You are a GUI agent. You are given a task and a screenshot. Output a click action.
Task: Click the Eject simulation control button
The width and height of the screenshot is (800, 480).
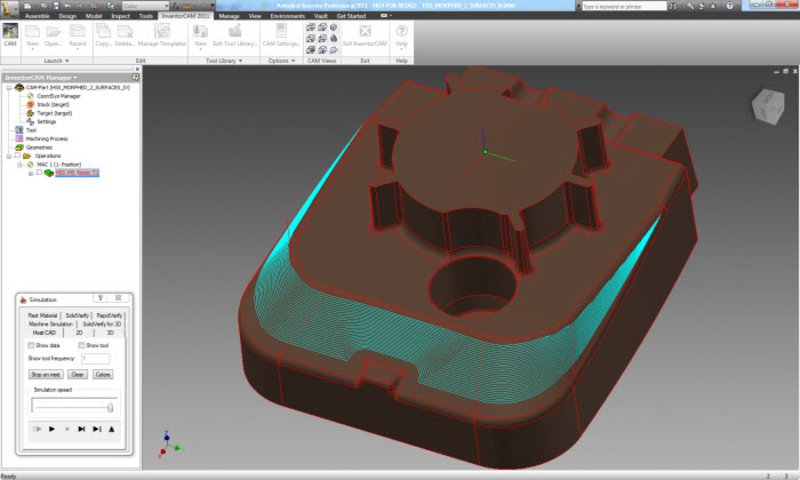112,428
